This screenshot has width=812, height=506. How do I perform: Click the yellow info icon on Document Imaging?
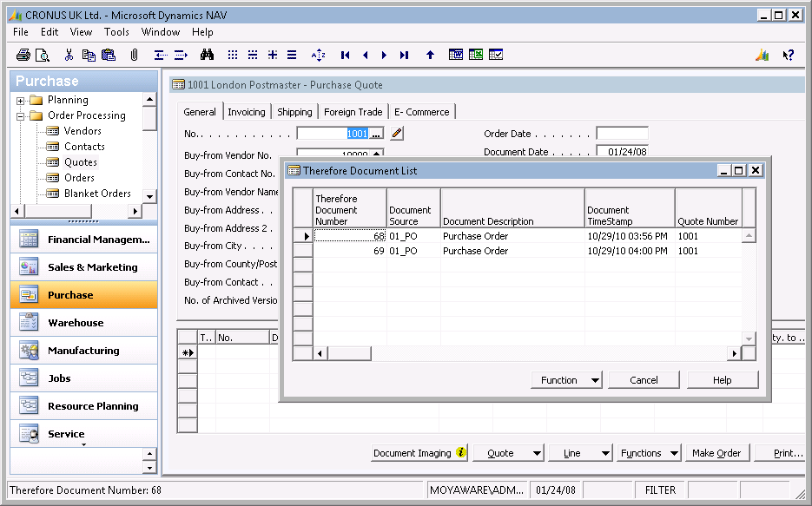461,453
